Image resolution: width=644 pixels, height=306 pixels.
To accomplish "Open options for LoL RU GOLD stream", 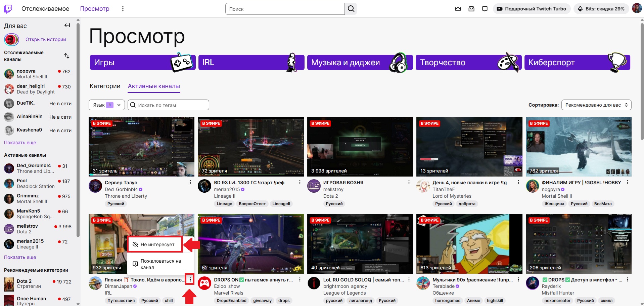I will (409, 279).
